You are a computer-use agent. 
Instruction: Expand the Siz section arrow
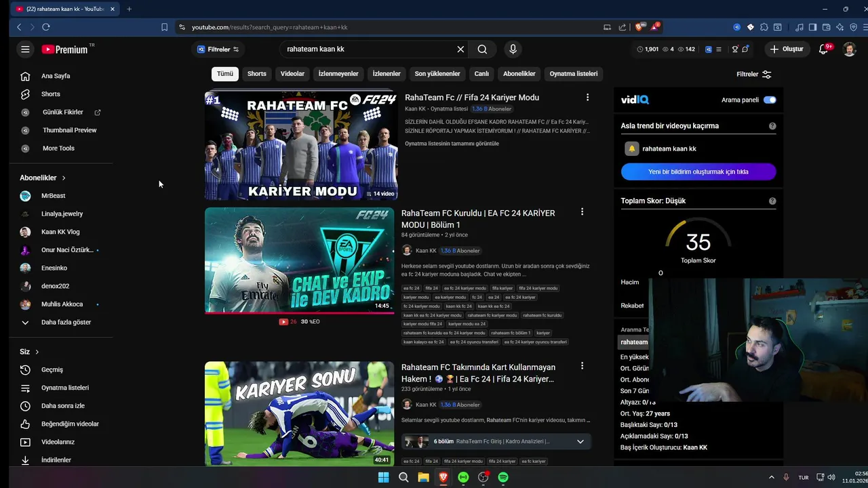[37, 352]
